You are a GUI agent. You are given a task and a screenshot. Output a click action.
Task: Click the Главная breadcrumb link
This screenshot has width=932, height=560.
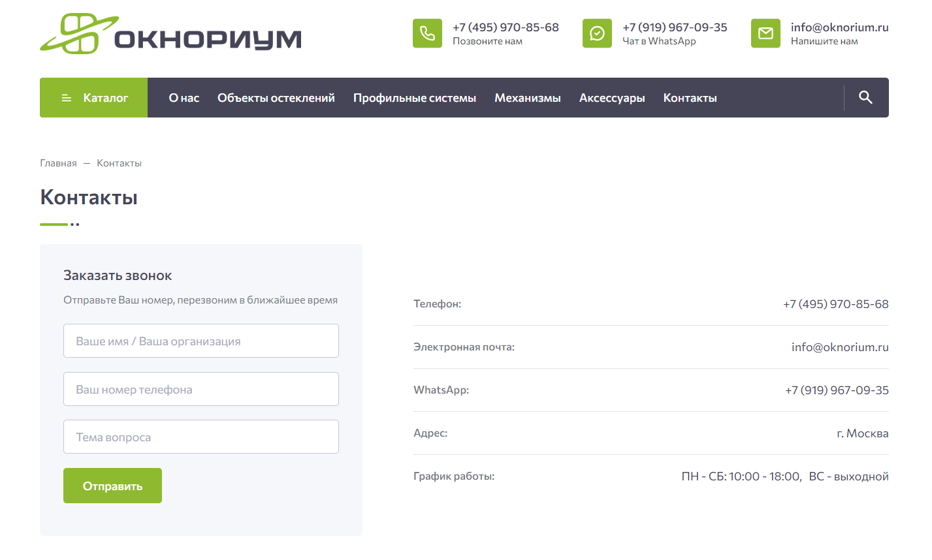[x=58, y=163]
